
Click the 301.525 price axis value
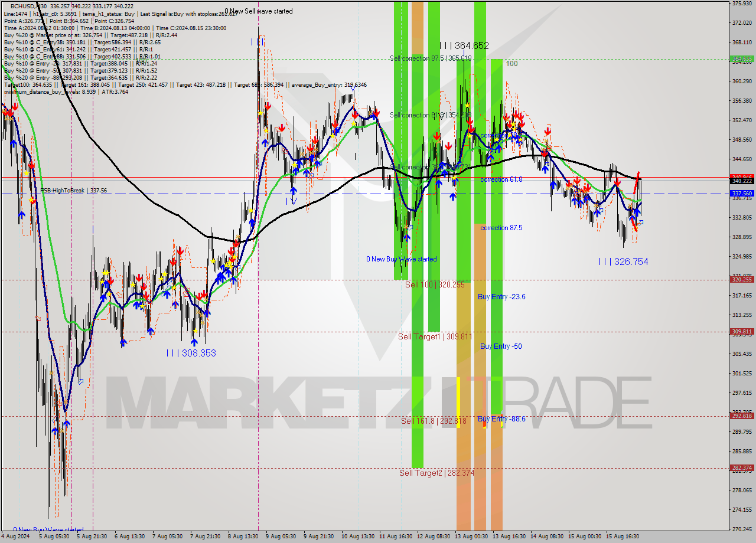pyautogui.click(x=742, y=374)
